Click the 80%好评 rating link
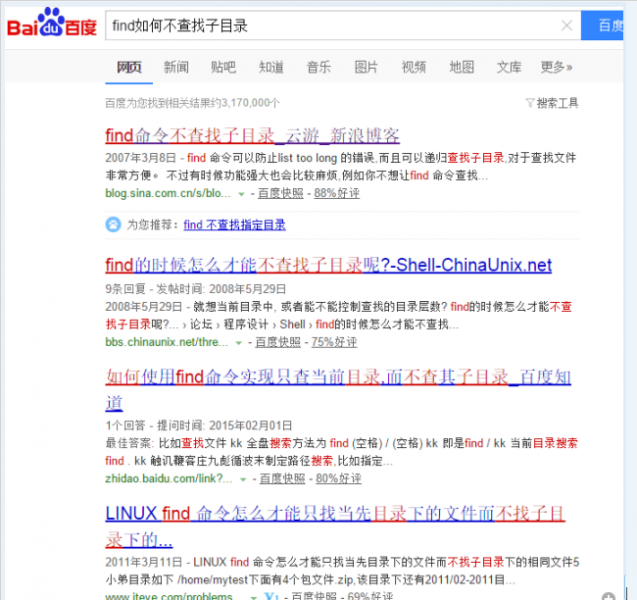Screen dimensions: 637x600 coord(339,479)
